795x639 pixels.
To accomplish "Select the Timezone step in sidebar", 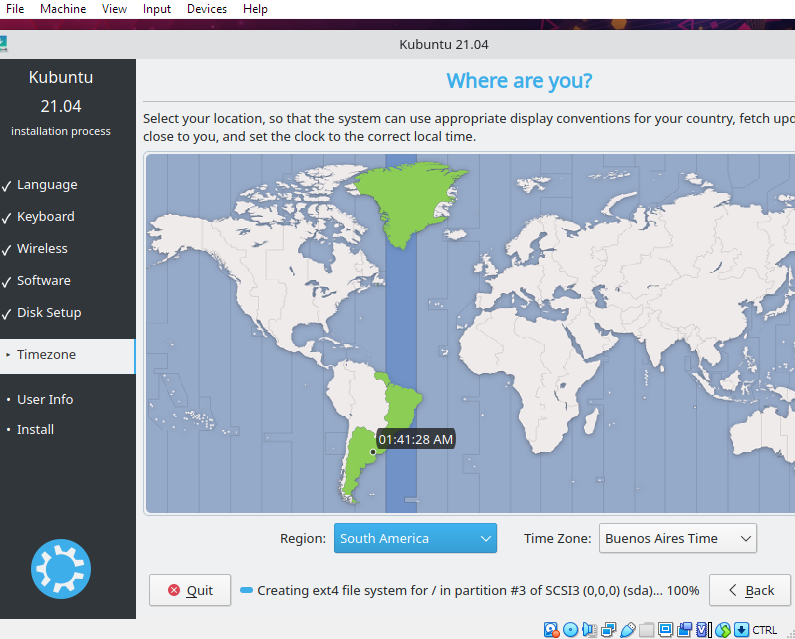I will (68, 356).
